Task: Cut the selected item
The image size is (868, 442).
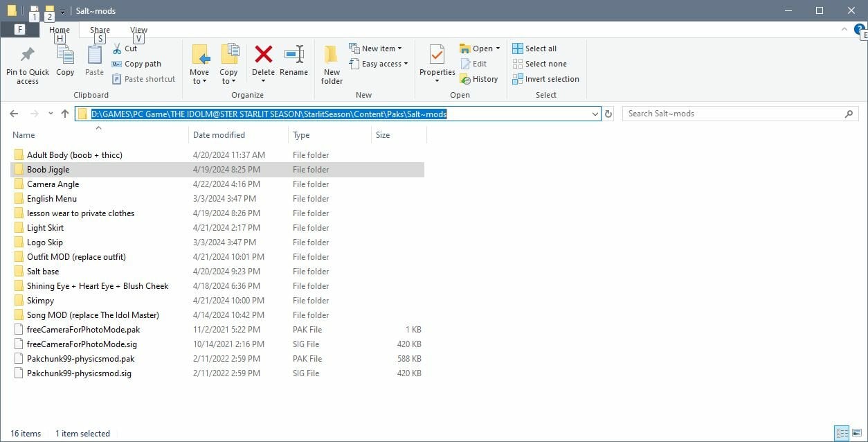Action: 125,48
